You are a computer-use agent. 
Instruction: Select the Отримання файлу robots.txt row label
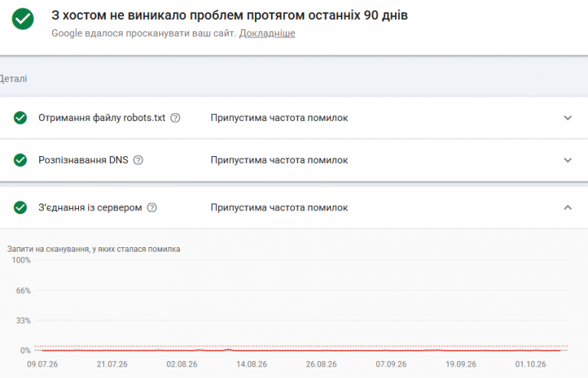[x=102, y=118]
